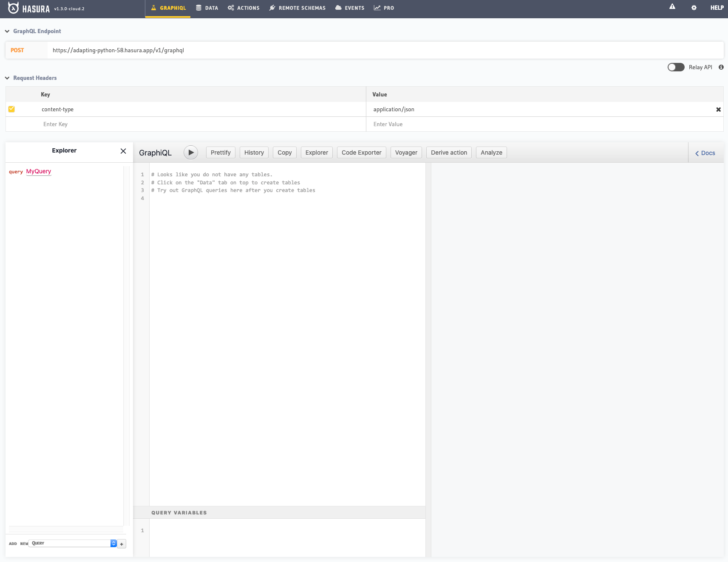The height and width of the screenshot is (562, 728).
Task: Toggle the Relay API switch
Action: pos(676,67)
